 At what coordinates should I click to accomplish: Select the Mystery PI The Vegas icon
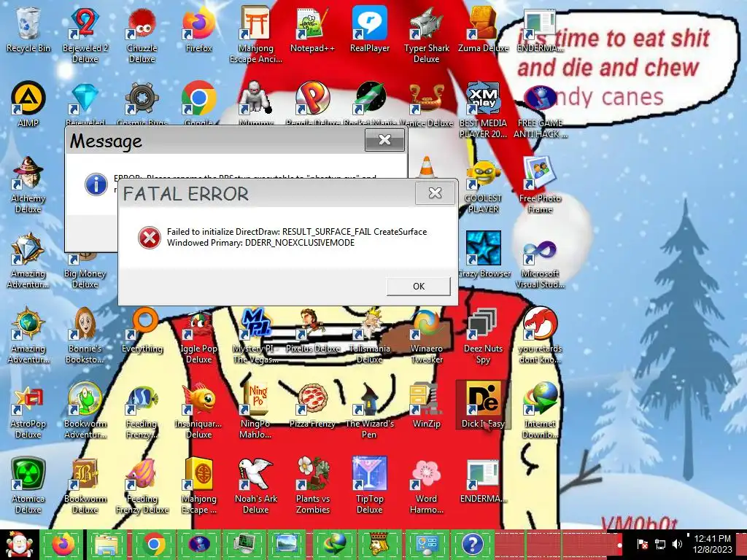point(255,335)
